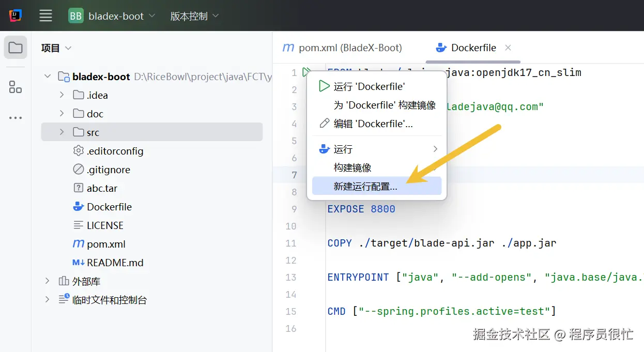Screen dimensions: 644x352
Task: Open the 运行 submenu with Docker icon
Action: pyautogui.click(x=377, y=149)
